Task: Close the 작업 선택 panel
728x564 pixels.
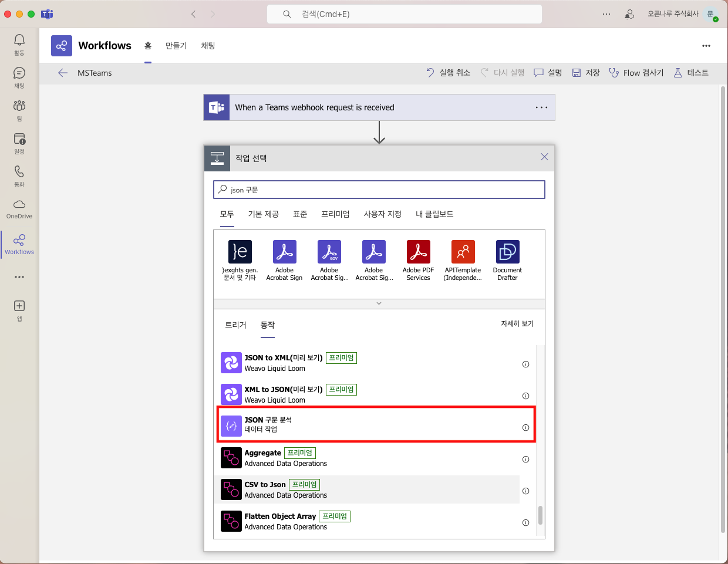Action: pos(544,157)
